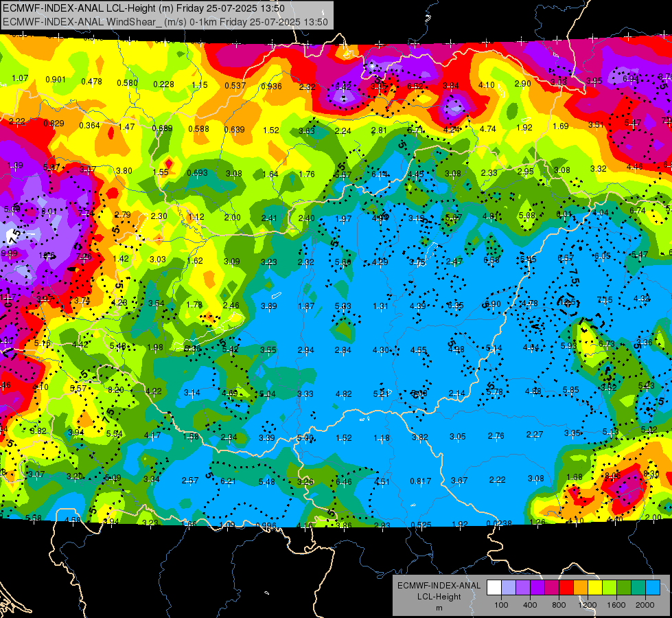
Task: Click wind shear value 2.94
Action: click(306, 350)
